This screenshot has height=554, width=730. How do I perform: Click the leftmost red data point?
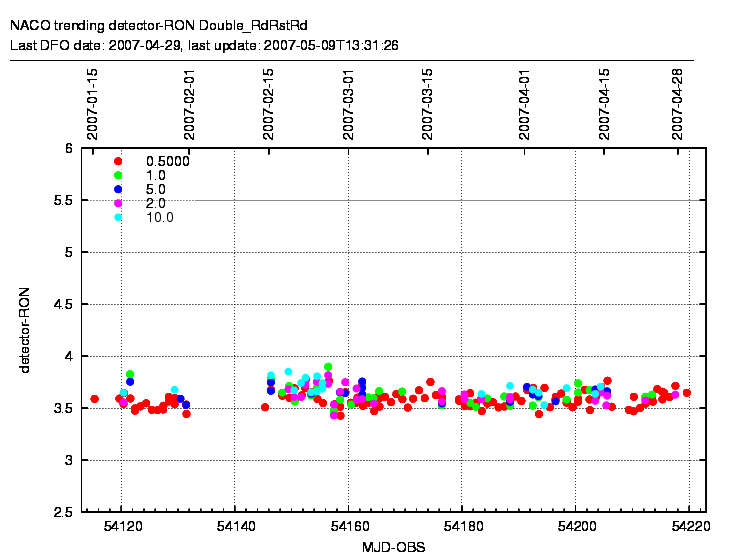click(95, 399)
